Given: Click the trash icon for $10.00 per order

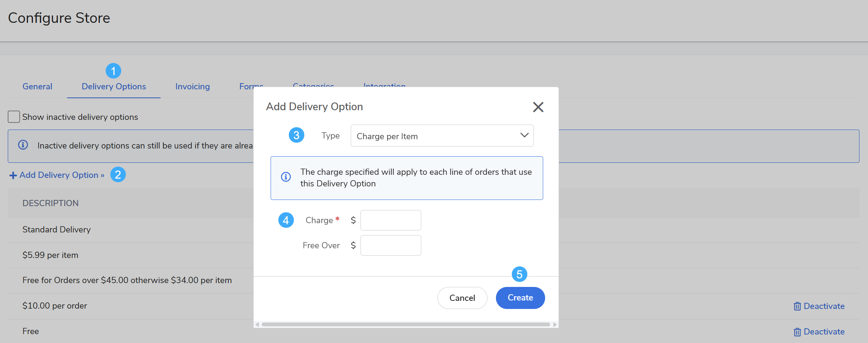Looking at the screenshot, I should tap(797, 306).
